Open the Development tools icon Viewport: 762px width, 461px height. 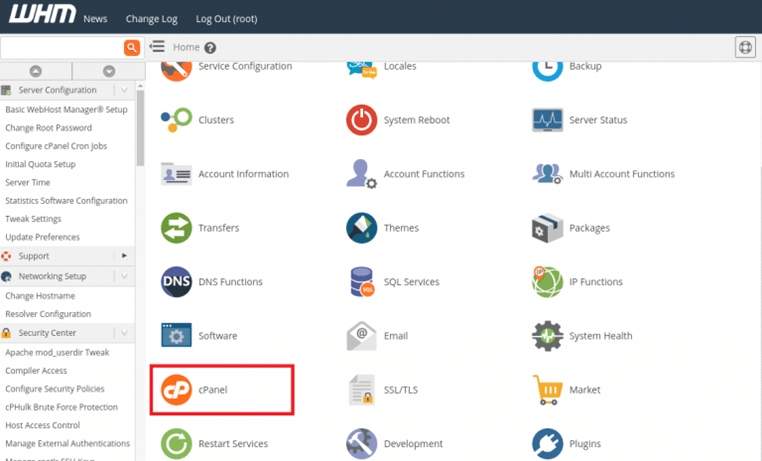click(362, 444)
